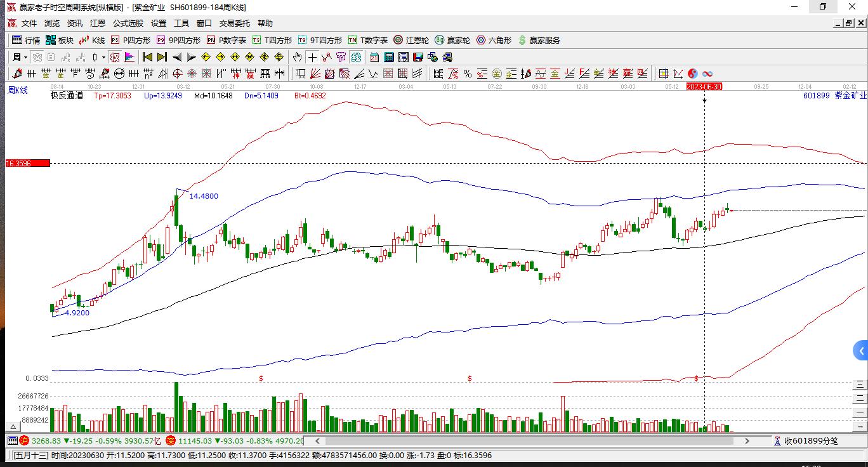Jump to first bar with the skip-to-start arrow
The image size is (868, 467).
pyautogui.click(x=147, y=57)
